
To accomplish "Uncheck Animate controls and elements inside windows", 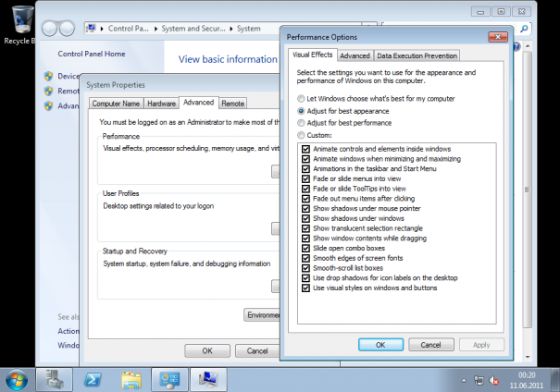I will pyautogui.click(x=305, y=149).
